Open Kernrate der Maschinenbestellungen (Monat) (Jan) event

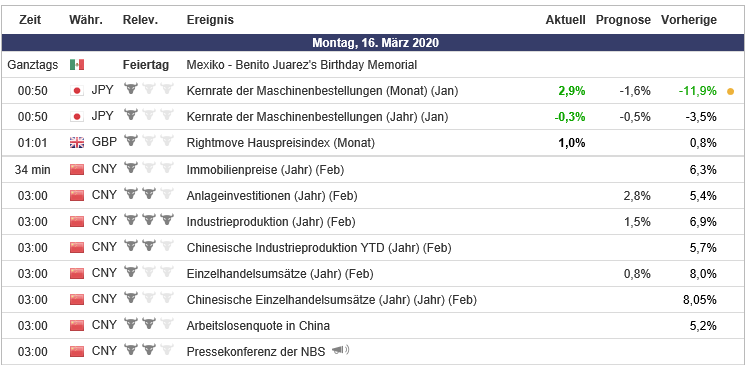[x=322, y=91]
